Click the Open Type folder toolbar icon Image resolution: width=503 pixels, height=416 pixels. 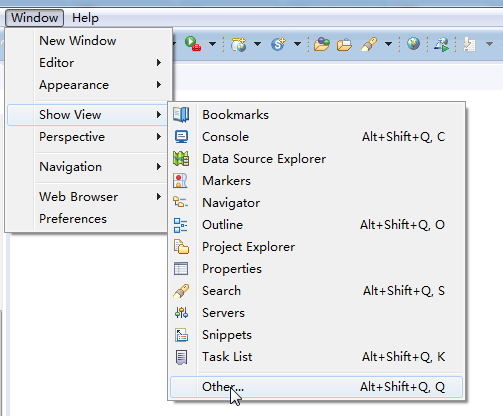[x=322, y=44]
